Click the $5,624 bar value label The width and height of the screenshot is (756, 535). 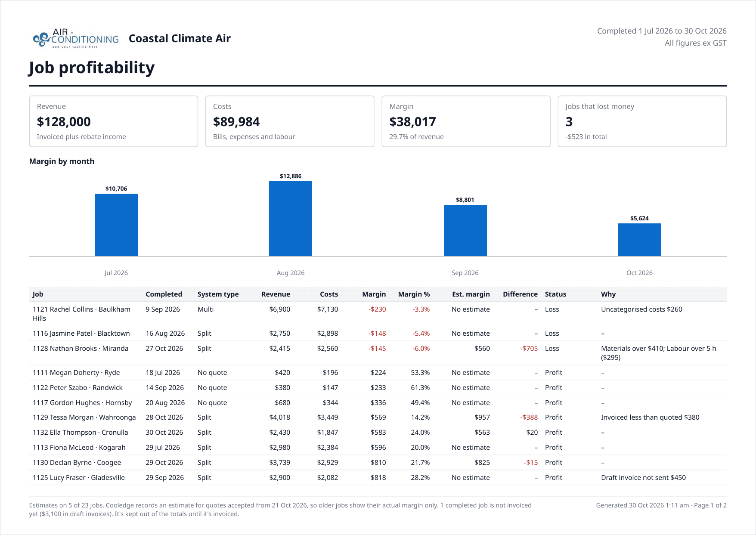pos(639,218)
